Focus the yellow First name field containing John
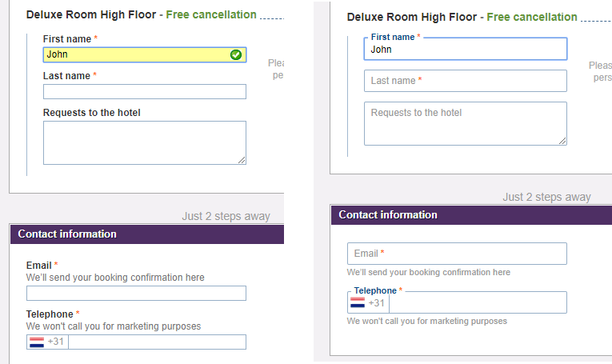612x364 pixels. pos(145,55)
